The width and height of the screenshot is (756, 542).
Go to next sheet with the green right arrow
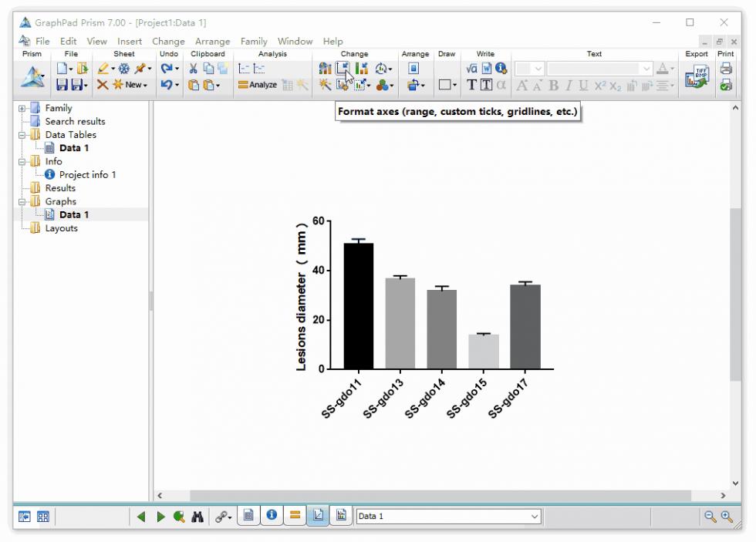click(160, 517)
